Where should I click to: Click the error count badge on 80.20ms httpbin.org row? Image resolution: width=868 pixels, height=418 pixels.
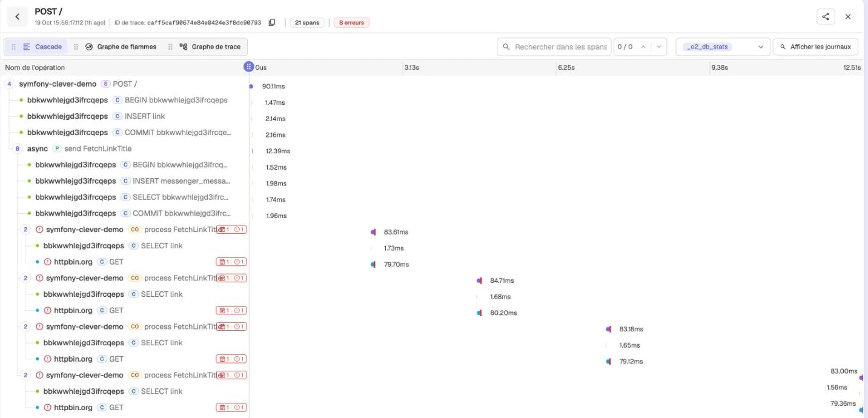tap(239, 310)
